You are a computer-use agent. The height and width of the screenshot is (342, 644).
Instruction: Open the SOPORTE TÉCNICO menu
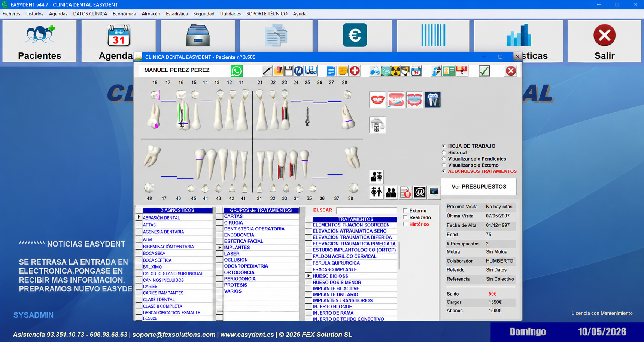coord(267,14)
